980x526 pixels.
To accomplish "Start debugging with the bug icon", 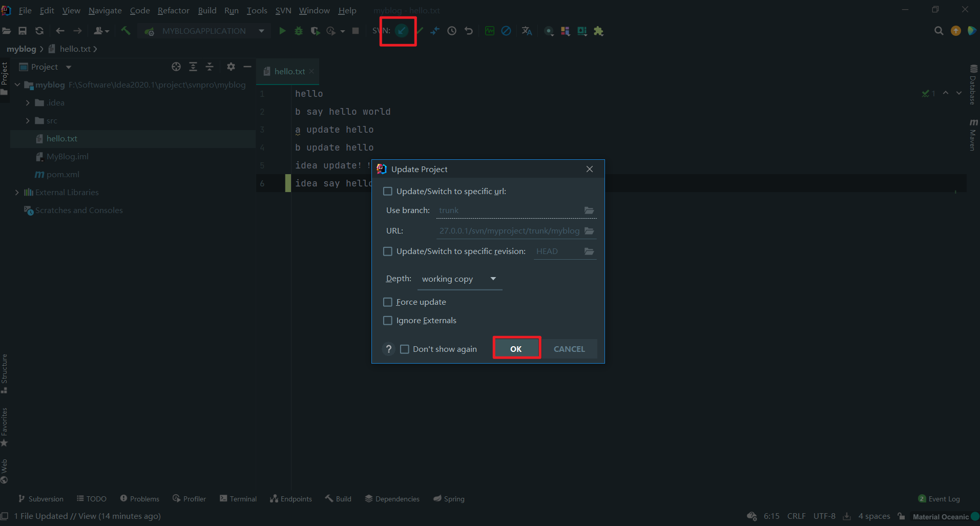I will [299, 31].
